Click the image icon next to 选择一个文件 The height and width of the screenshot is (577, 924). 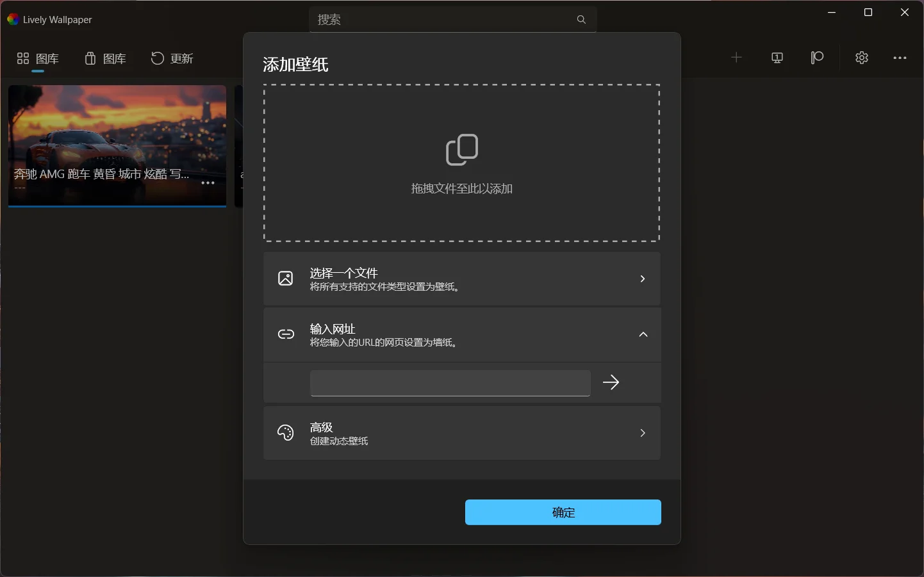(x=286, y=279)
